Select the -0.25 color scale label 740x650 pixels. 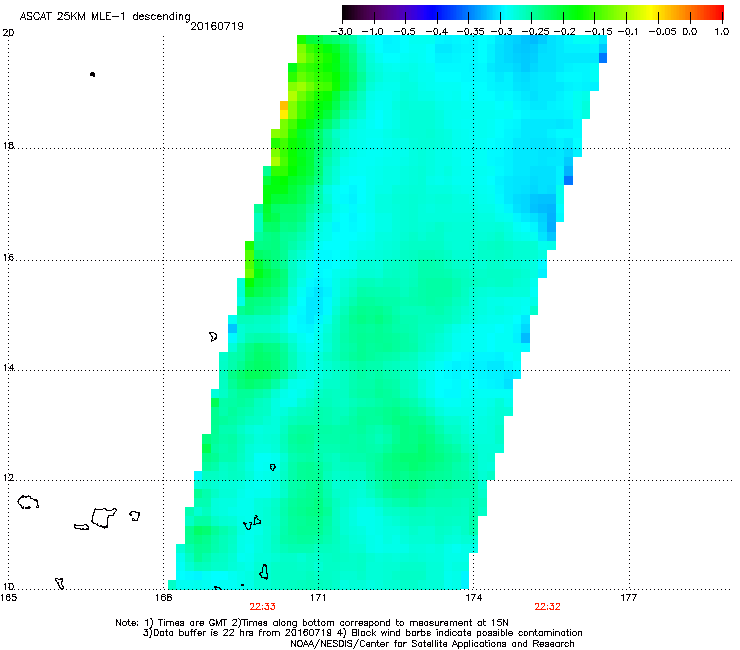pos(535,32)
